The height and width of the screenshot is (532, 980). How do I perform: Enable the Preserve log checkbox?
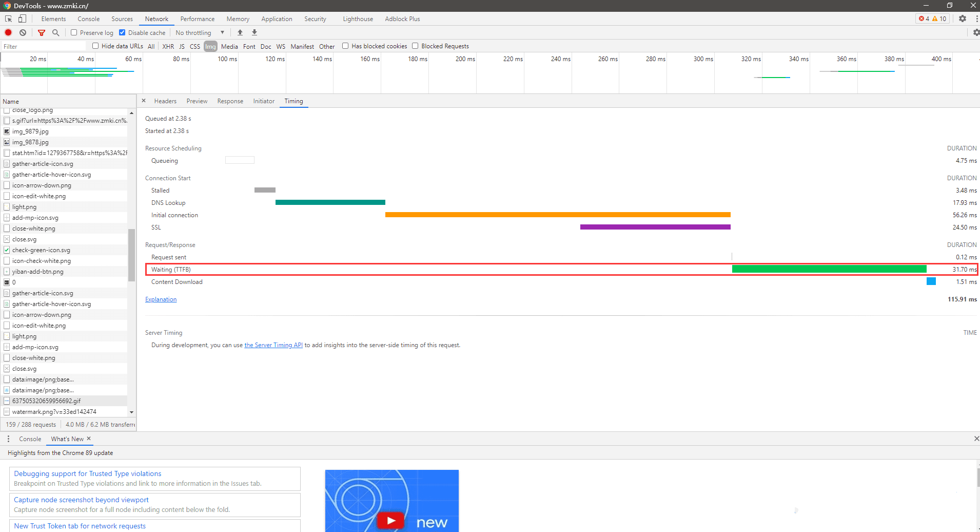(74, 32)
